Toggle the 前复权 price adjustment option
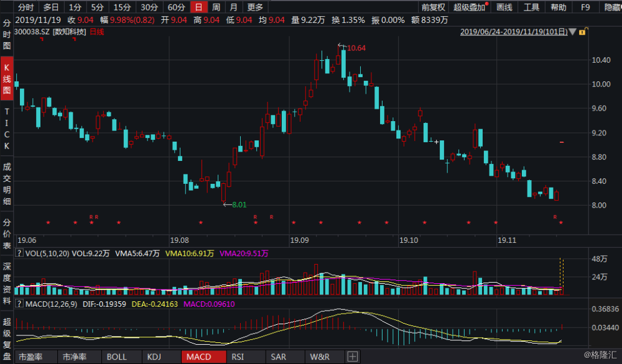Screen dimensions: 622x364 tap(433, 7)
